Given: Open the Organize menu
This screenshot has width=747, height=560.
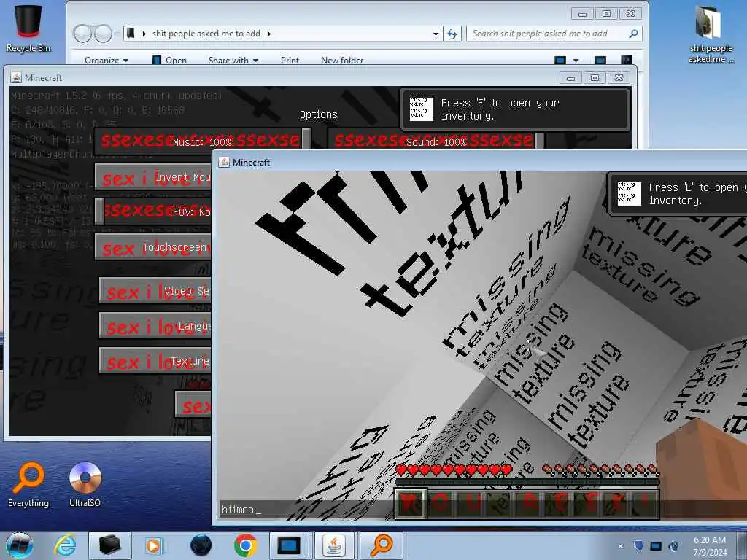Looking at the screenshot, I should coord(107,61).
